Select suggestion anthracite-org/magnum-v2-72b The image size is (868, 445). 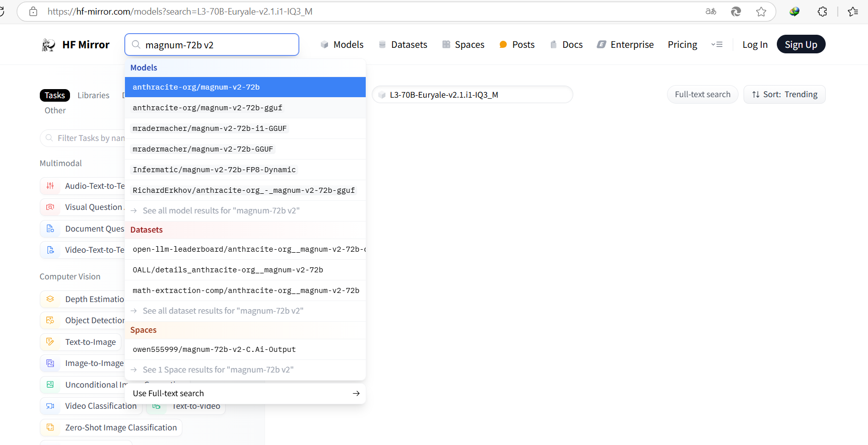[245, 87]
